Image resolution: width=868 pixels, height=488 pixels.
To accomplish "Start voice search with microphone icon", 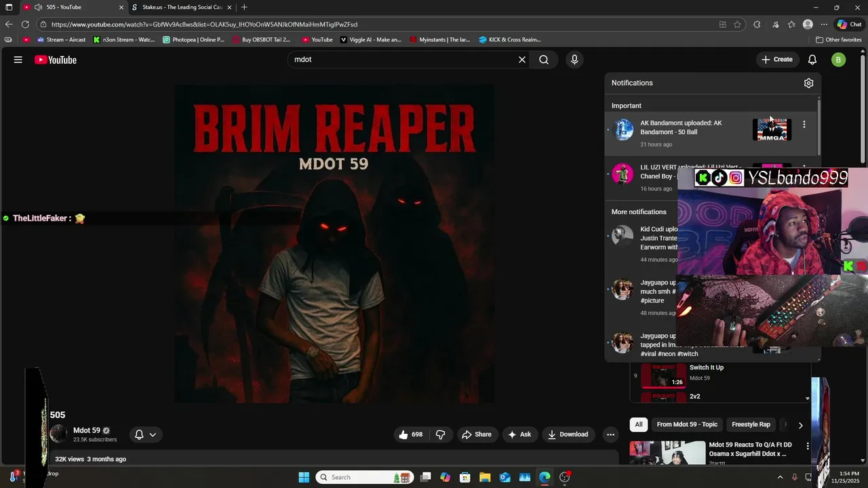I will tap(574, 60).
